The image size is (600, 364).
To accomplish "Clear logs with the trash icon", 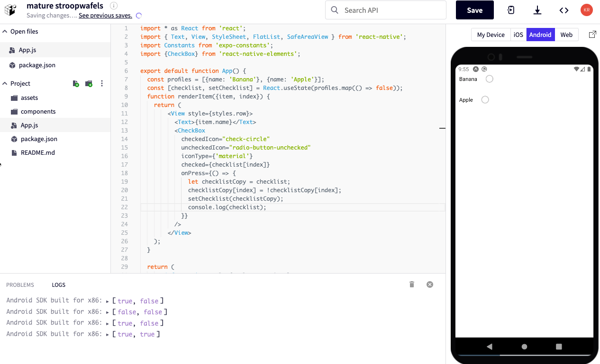I will 412,284.
